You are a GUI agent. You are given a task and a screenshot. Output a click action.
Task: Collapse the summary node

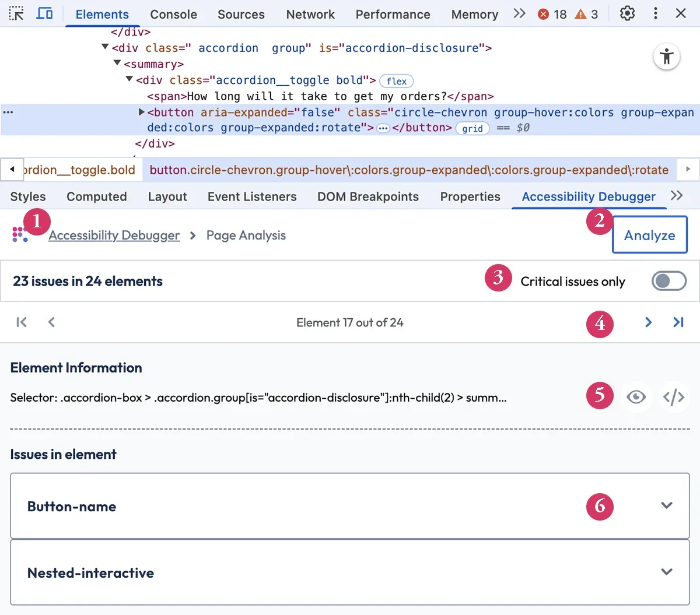(x=117, y=62)
